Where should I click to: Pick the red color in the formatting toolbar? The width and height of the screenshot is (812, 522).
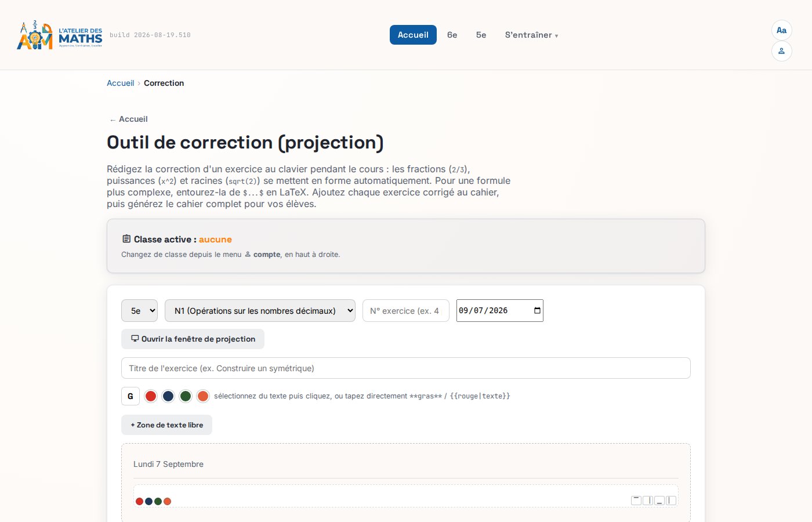click(151, 396)
